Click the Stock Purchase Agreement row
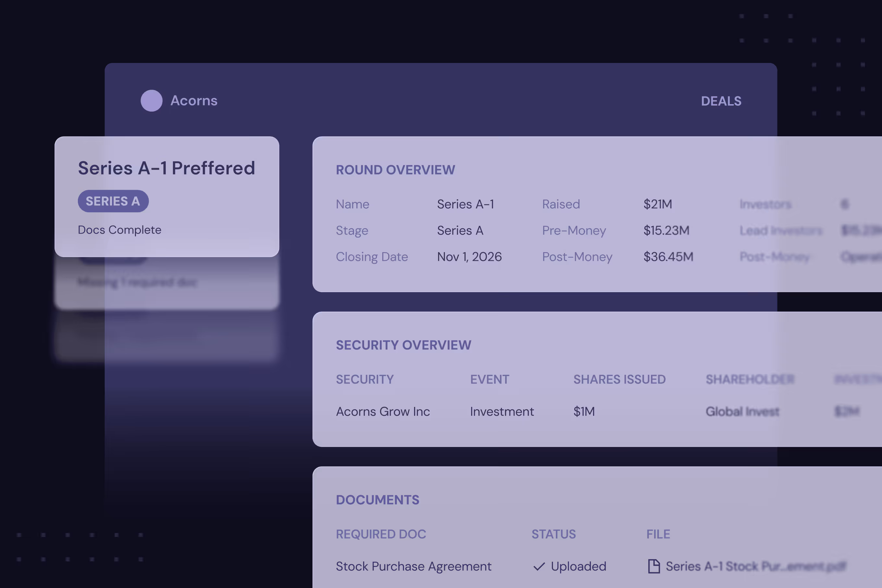 pos(413,566)
